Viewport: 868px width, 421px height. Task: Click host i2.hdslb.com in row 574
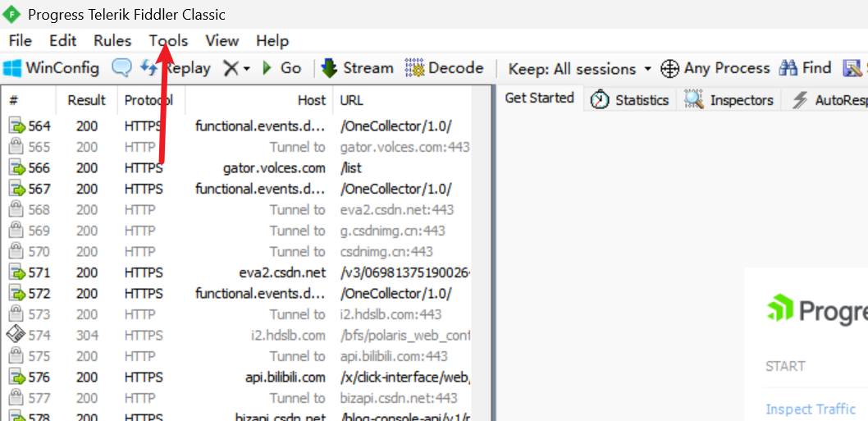pos(287,335)
